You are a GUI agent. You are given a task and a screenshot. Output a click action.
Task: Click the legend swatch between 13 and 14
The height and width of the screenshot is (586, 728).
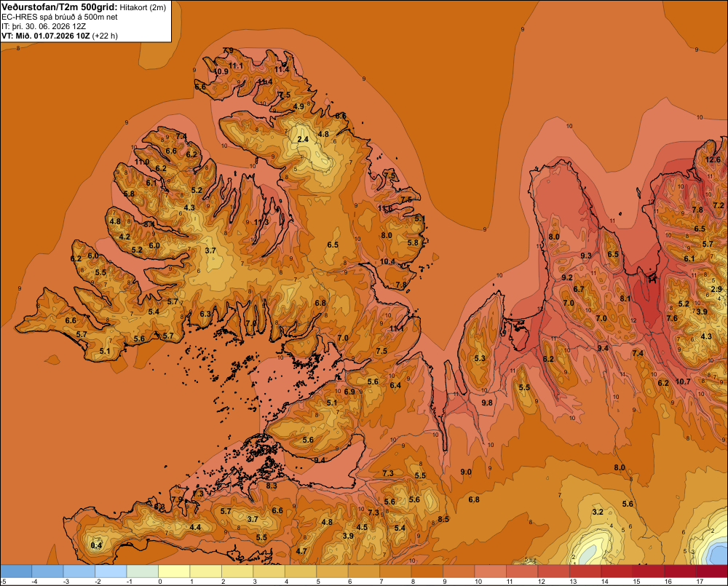pyautogui.click(x=585, y=571)
